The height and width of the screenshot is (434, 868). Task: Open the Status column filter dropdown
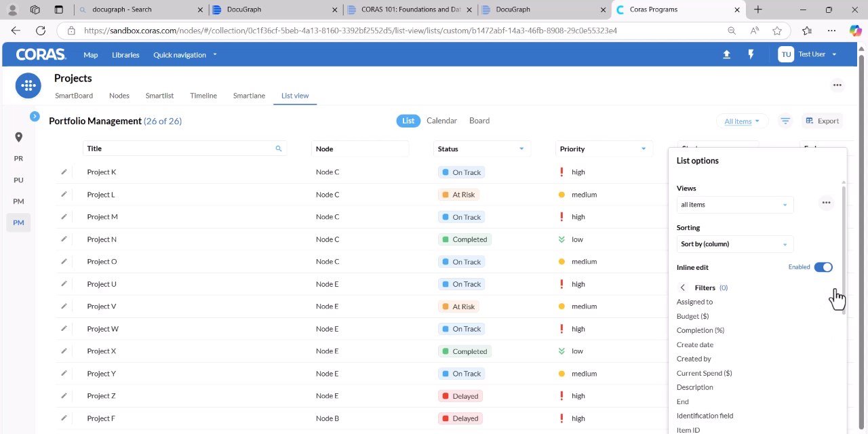point(521,149)
